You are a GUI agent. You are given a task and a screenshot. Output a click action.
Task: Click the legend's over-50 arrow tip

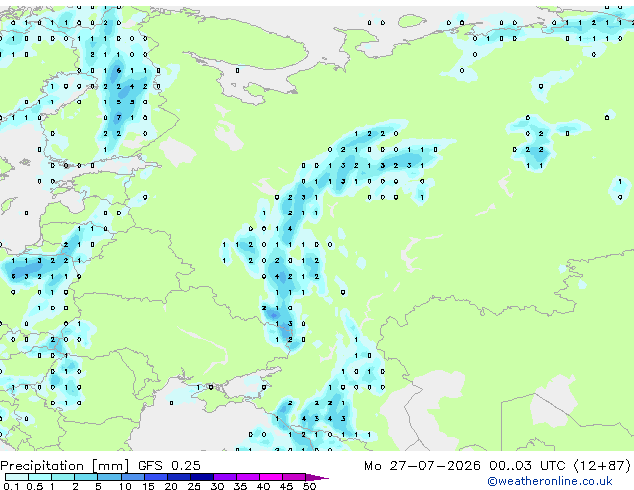317,477
